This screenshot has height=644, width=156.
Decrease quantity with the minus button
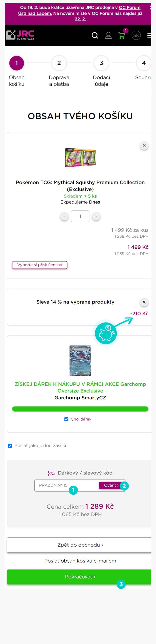click(x=64, y=216)
